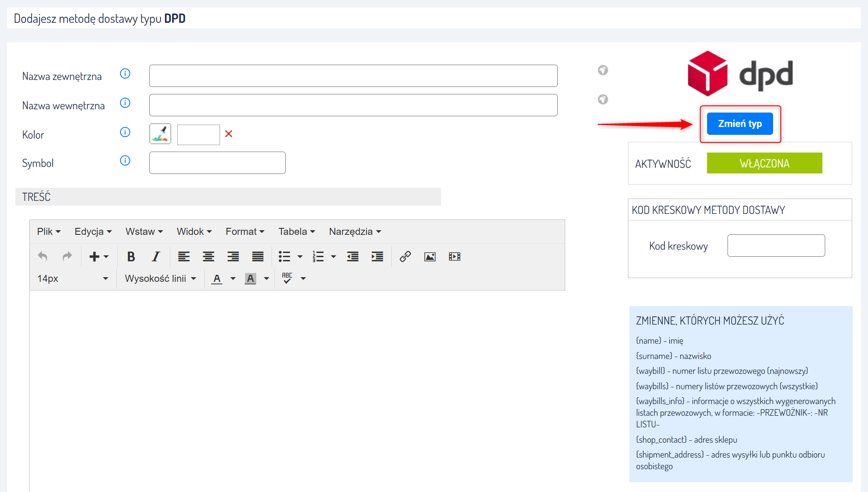Open the Format menu
Image resolution: width=868 pixels, height=492 pixels.
pos(245,232)
